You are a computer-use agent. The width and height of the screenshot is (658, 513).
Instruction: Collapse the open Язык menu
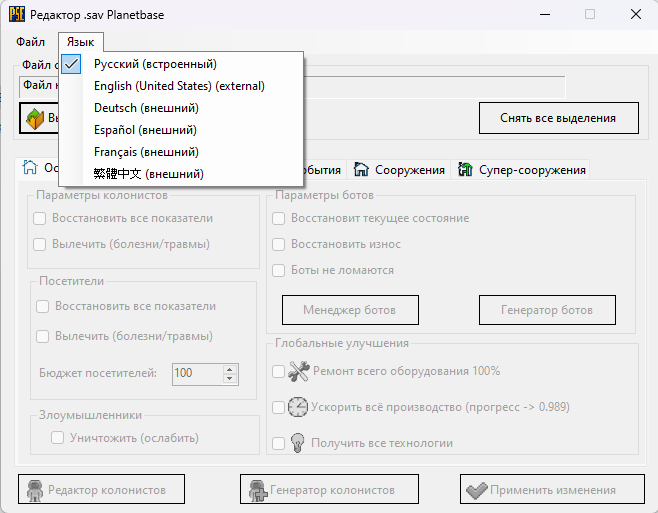coord(81,42)
